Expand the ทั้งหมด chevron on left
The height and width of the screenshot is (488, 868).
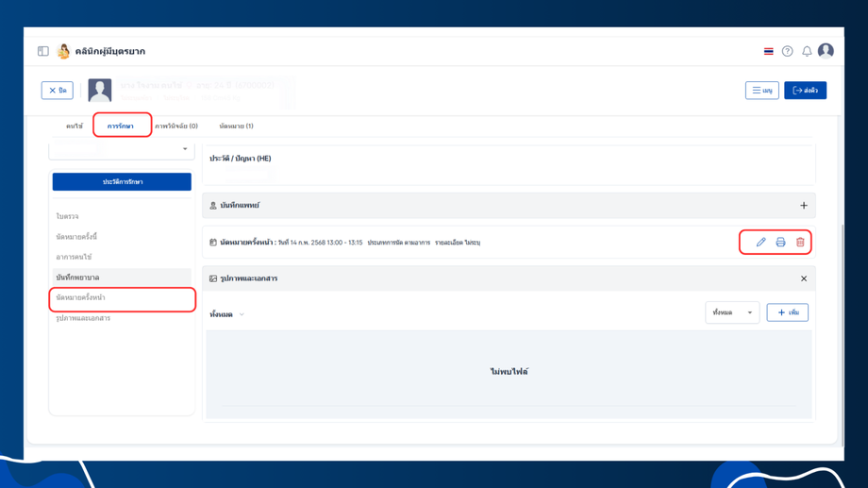point(242,314)
